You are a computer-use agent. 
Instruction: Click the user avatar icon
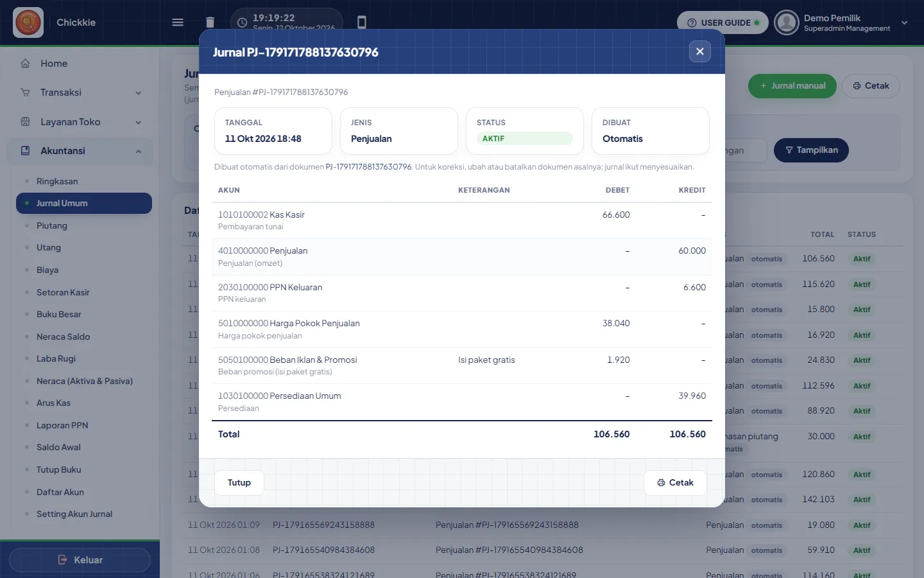[786, 22]
